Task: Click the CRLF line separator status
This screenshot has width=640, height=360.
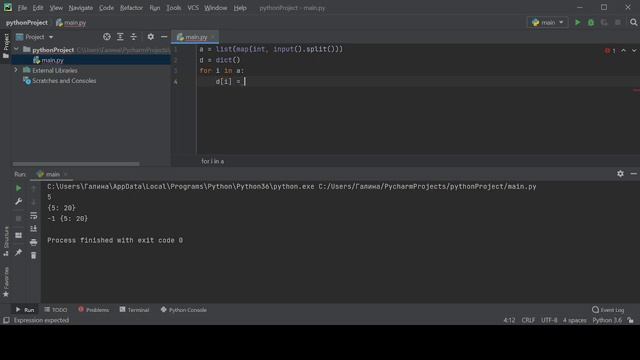Action: click(x=528, y=320)
